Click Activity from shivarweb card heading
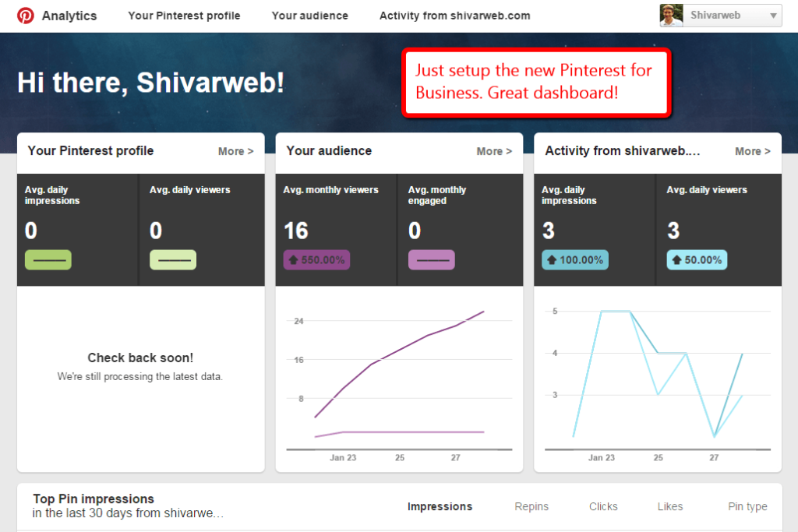Screen dimensions: 798x532 point(623,150)
